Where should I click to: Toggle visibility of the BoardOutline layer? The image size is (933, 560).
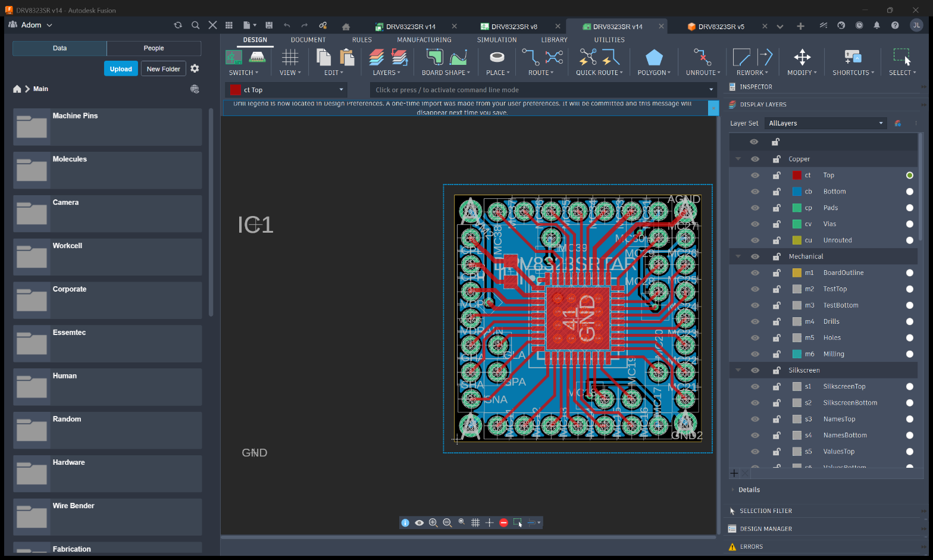click(x=755, y=273)
